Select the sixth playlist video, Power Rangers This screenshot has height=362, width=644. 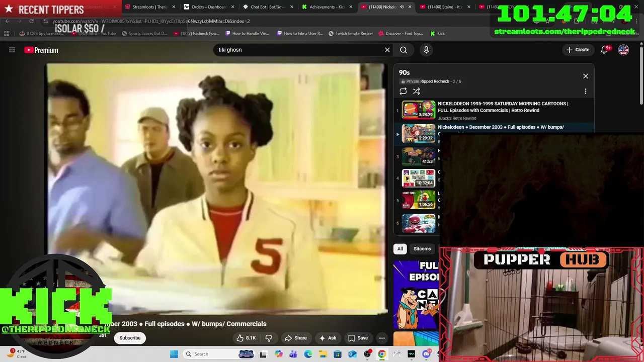click(x=419, y=223)
